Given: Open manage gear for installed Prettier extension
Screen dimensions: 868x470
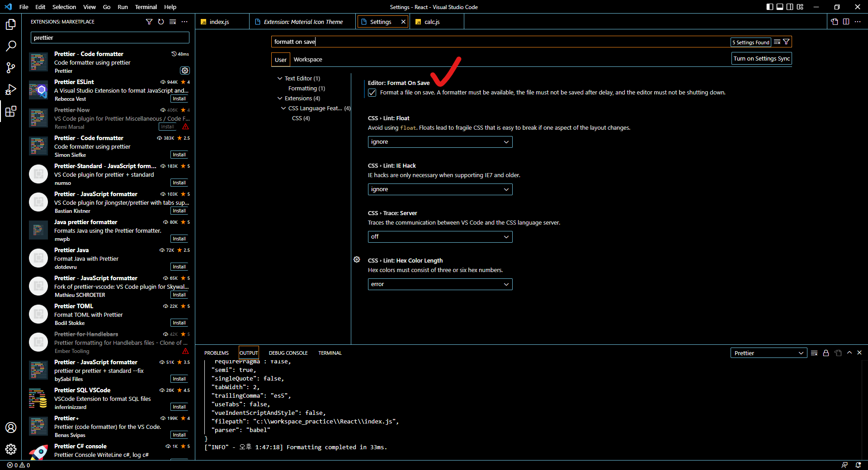Looking at the screenshot, I should (185, 70).
